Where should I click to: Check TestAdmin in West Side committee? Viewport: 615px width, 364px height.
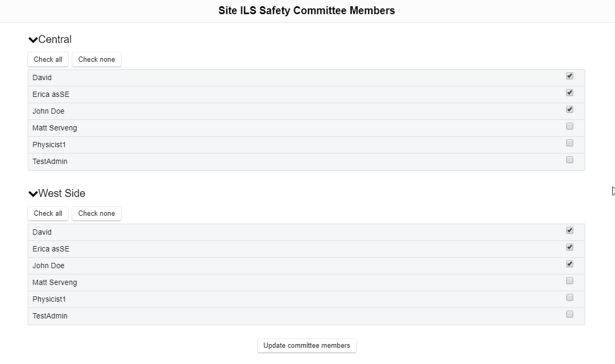(x=569, y=314)
